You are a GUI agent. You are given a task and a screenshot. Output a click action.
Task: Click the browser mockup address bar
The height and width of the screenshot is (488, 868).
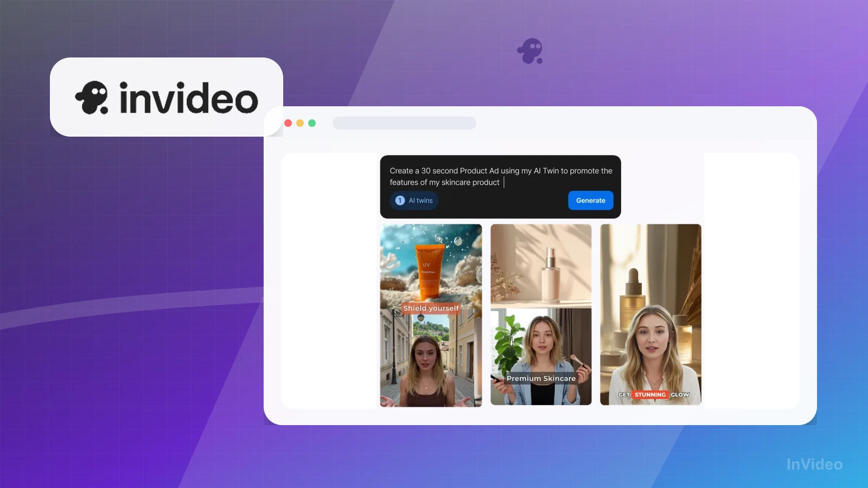pyautogui.click(x=404, y=123)
